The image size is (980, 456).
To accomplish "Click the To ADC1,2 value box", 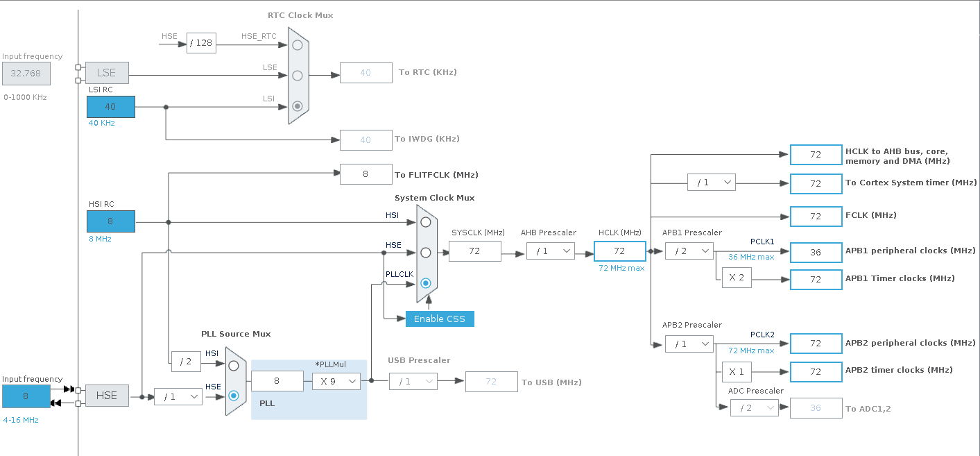I will coord(816,407).
